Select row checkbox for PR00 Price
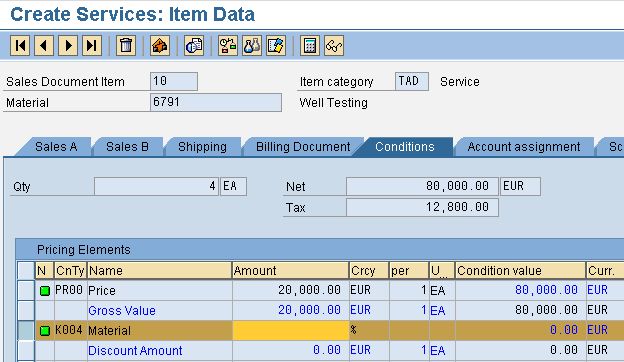This screenshot has height=362, width=624. pyautogui.click(x=26, y=290)
